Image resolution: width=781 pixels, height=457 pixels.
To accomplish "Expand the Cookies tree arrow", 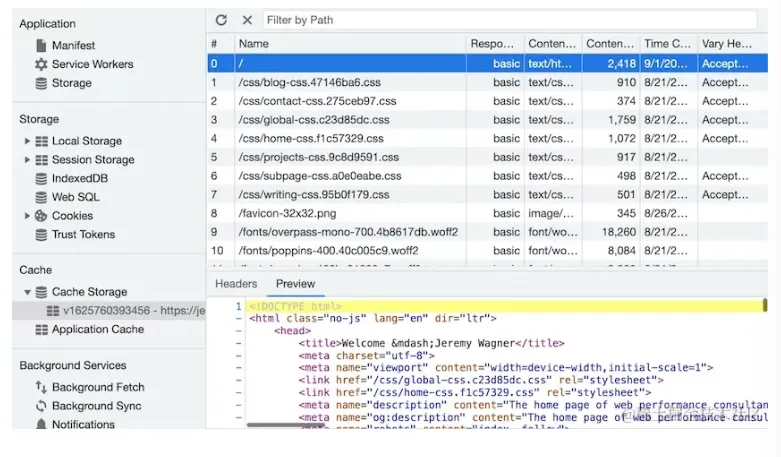I will click(27, 216).
